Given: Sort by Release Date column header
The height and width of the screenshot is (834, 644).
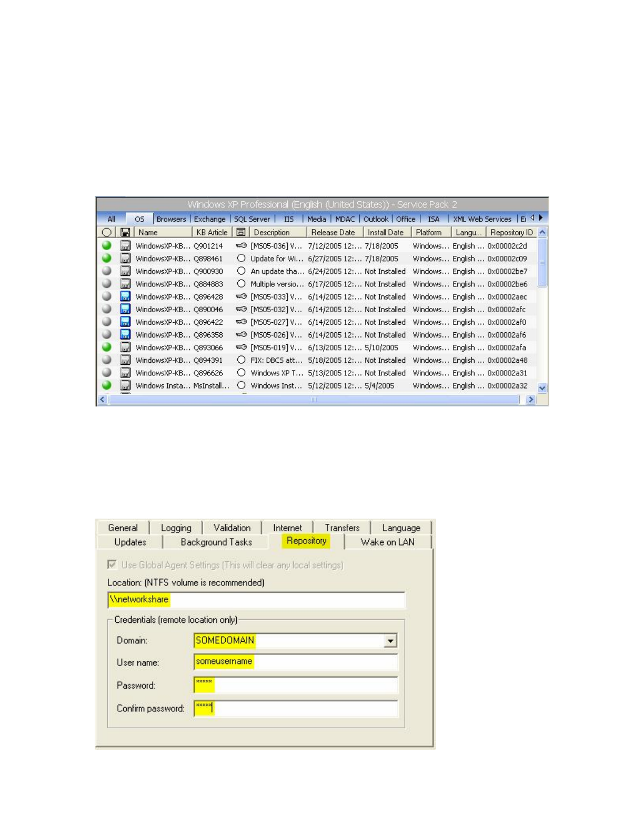Looking at the screenshot, I should coord(333,232).
